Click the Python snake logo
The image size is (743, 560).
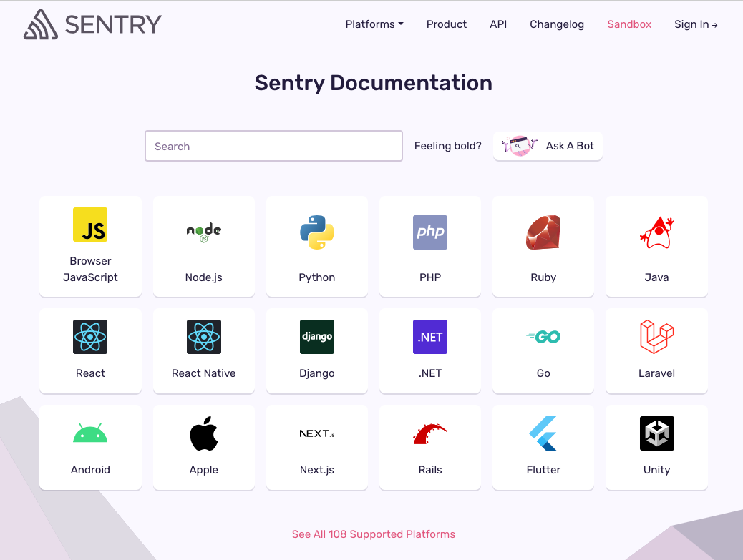(317, 232)
